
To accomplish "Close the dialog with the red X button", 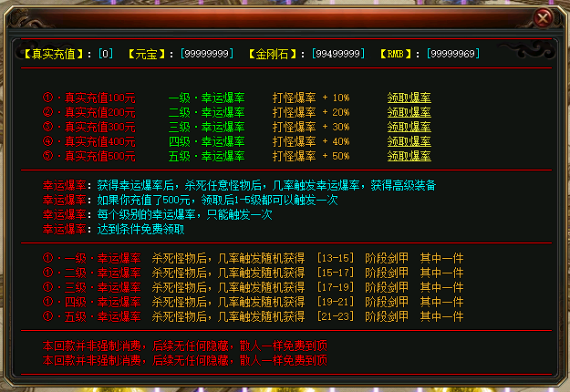I will [543, 18].
